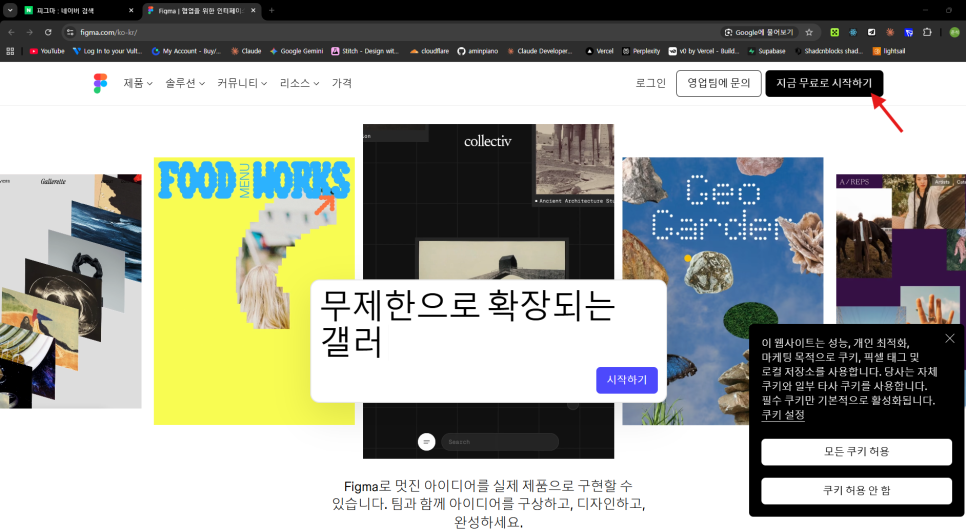
Task: Expand the 솔루션 menu
Action: point(185,83)
